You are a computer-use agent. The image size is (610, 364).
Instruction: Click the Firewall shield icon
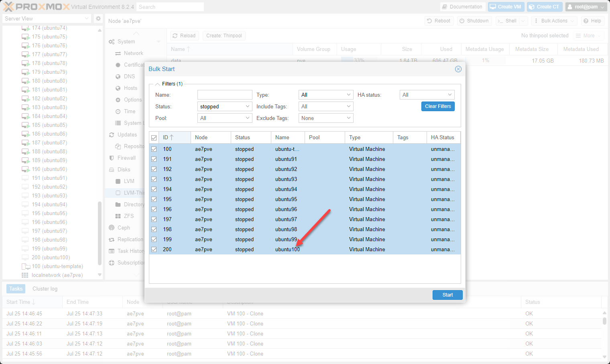[112, 158]
